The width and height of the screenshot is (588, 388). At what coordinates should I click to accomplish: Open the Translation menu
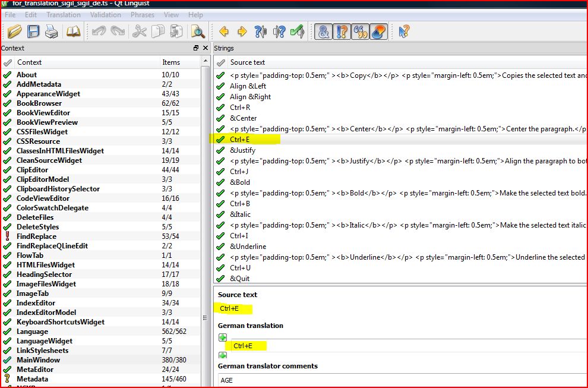[x=64, y=15]
